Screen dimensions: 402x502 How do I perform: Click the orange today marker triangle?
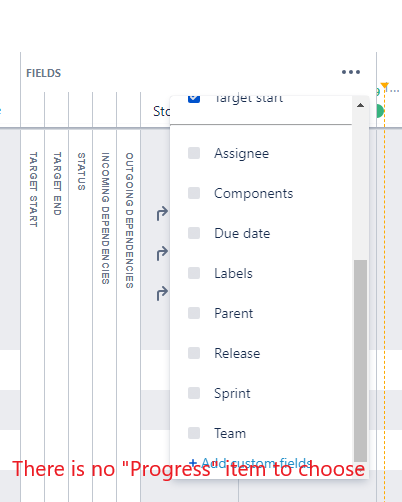385,85
